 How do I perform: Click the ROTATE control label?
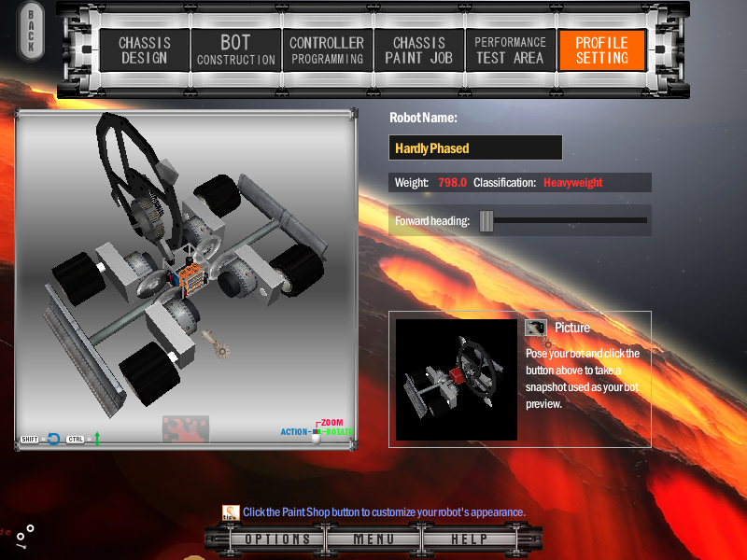339,432
